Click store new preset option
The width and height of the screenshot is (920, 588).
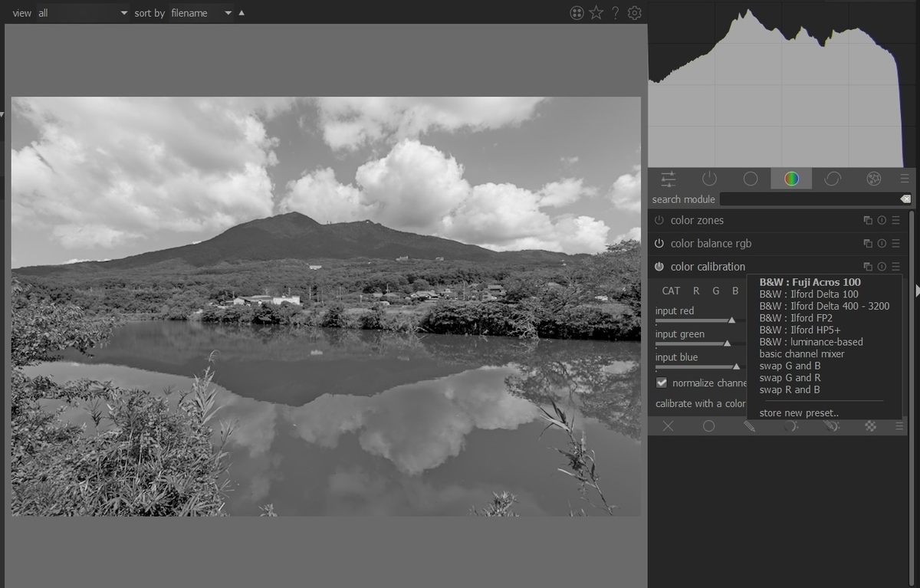point(799,412)
